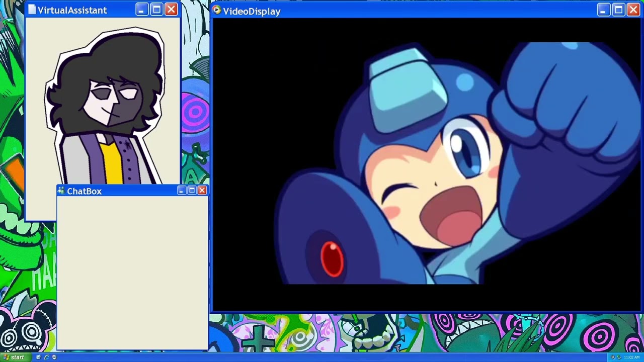Minimize the ChatBox window
The height and width of the screenshot is (362, 644).
pyautogui.click(x=182, y=191)
